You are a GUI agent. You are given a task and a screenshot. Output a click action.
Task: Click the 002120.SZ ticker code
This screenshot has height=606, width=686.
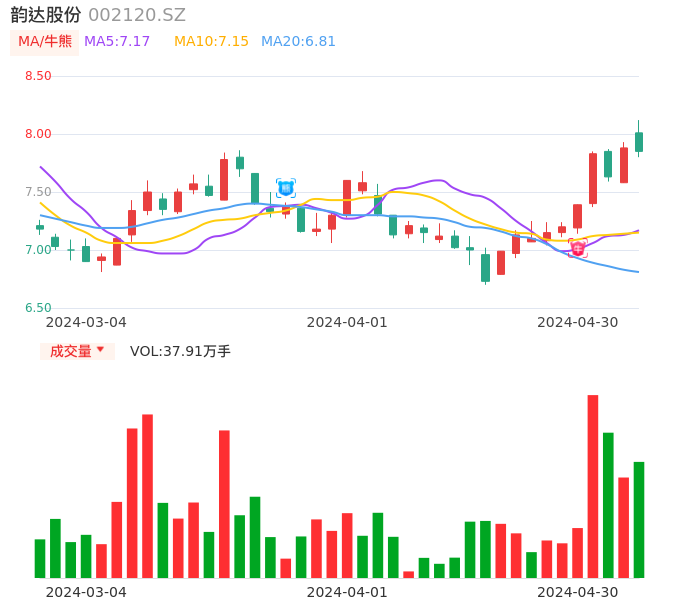137,15
